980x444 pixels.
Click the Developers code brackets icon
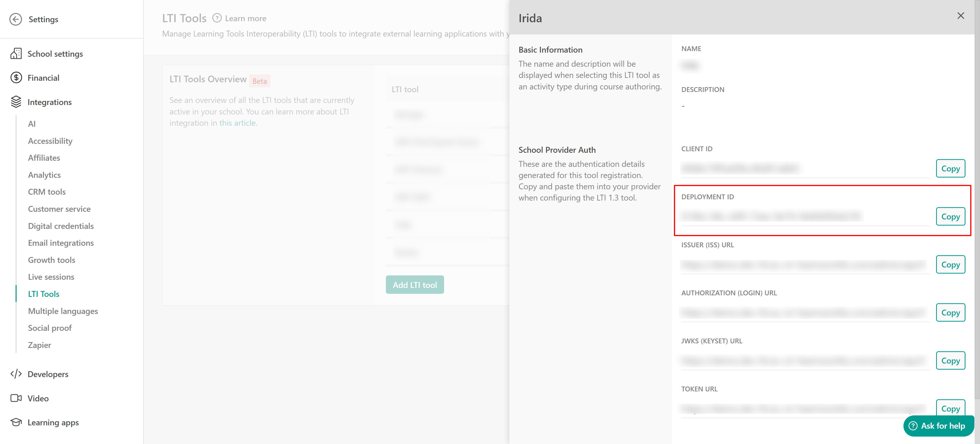(x=16, y=374)
